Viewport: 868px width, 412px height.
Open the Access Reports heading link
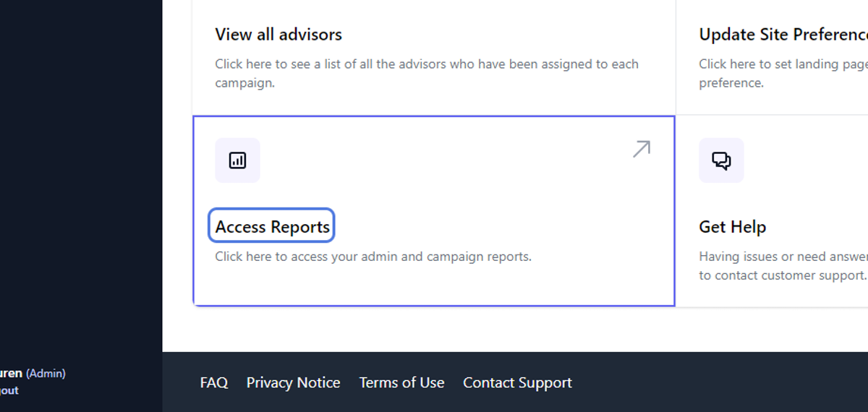point(272,227)
